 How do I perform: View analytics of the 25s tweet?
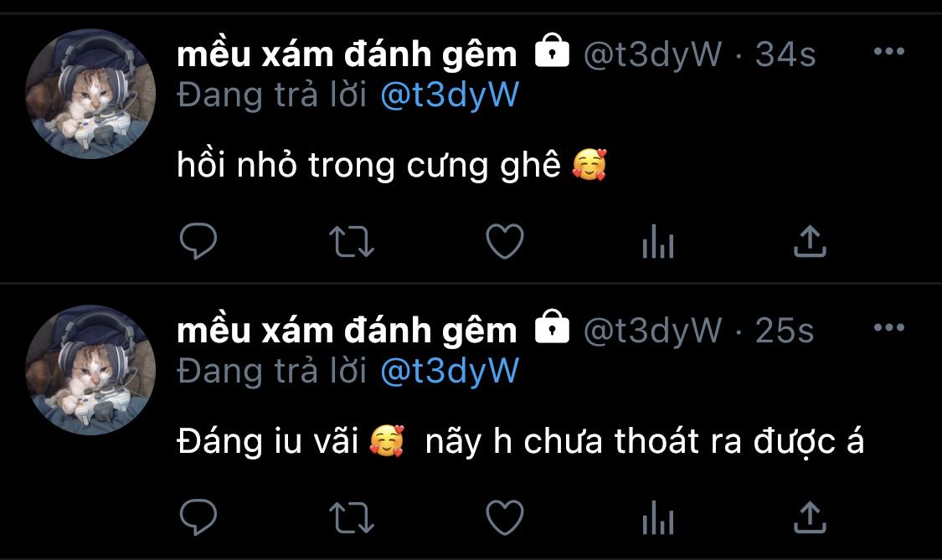[658, 517]
